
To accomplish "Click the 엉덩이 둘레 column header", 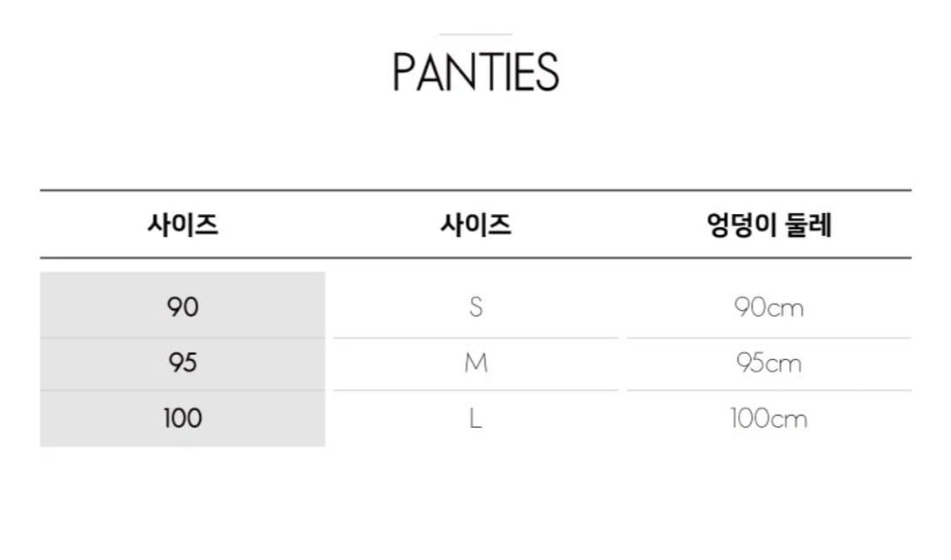I will pos(769,225).
